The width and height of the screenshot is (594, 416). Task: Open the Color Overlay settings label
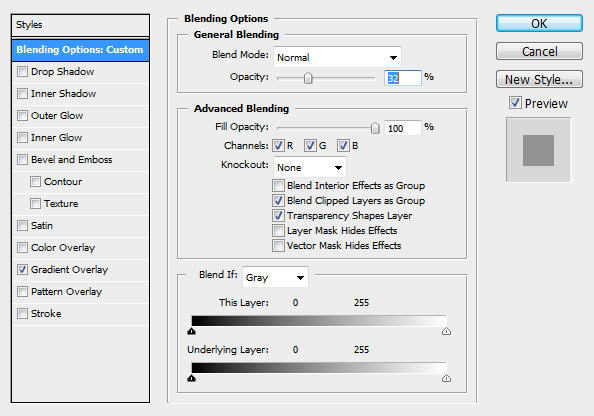point(63,247)
